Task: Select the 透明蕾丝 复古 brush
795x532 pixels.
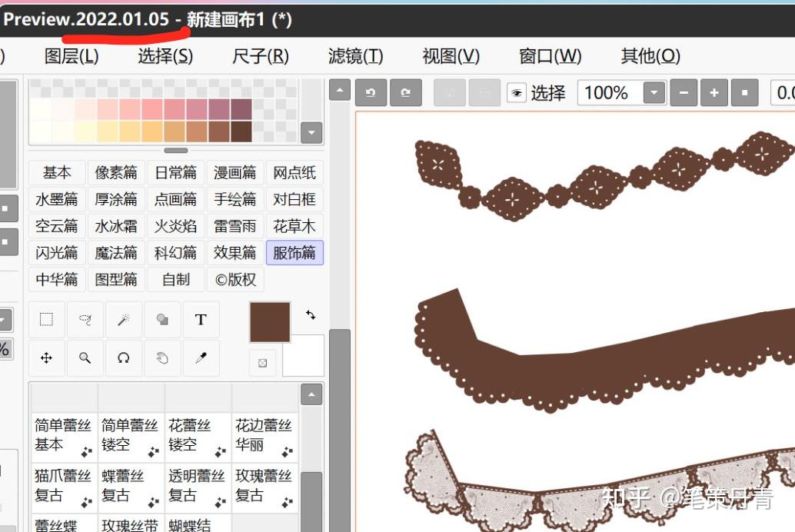Action: 198,487
